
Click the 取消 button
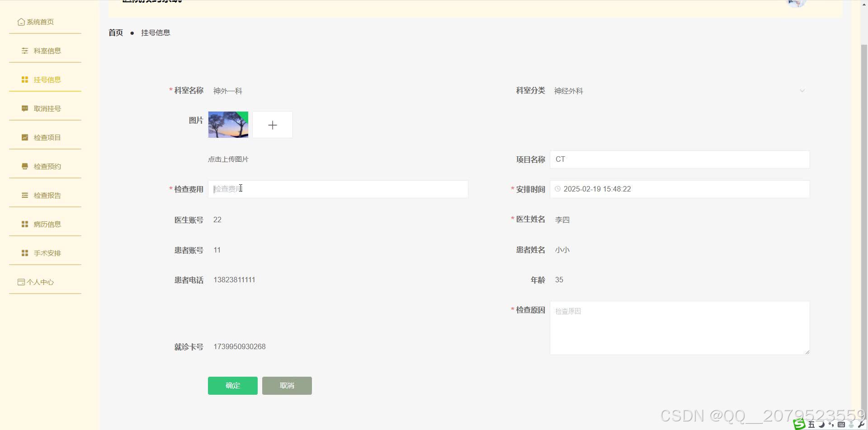[287, 386]
